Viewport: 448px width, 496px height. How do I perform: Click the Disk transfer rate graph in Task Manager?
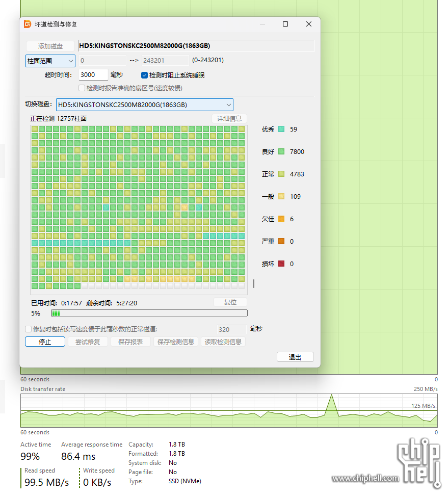pos(229,410)
